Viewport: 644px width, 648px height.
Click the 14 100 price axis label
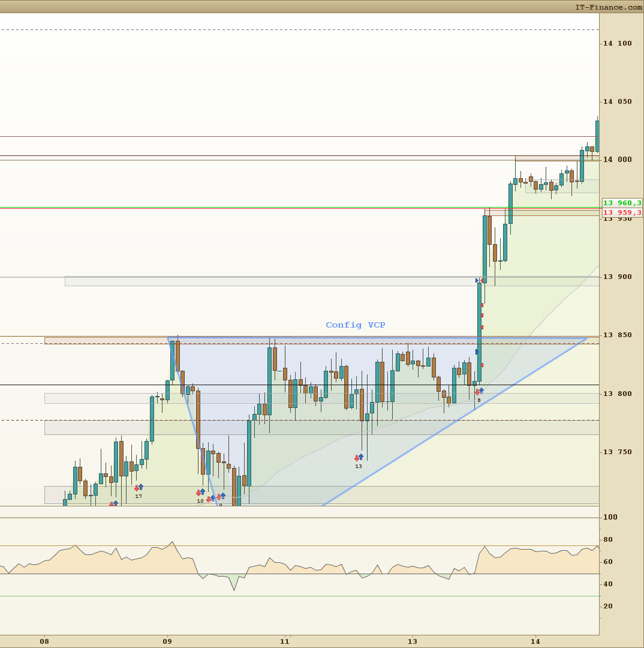[617, 43]
